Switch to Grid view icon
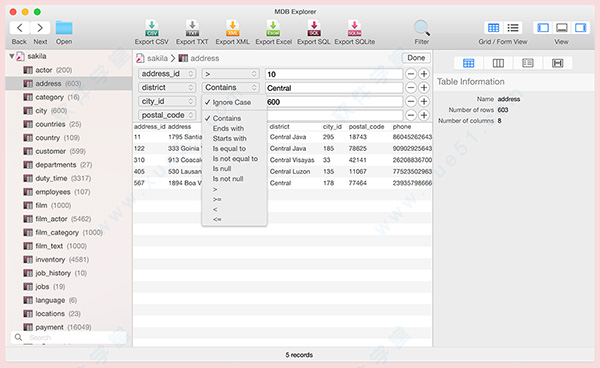 [494, 28]
